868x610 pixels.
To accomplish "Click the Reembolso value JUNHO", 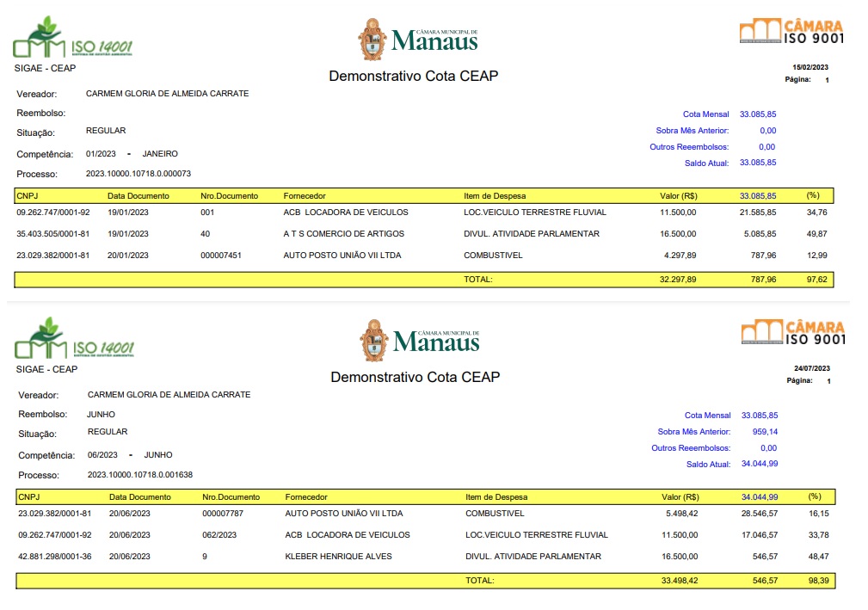I will [102, 415].
